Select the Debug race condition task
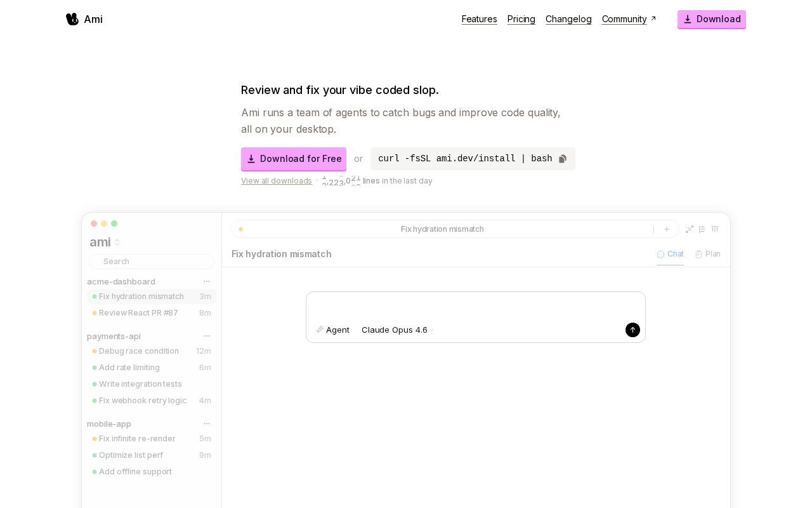The image size is (812, 508). pos(152,351)
